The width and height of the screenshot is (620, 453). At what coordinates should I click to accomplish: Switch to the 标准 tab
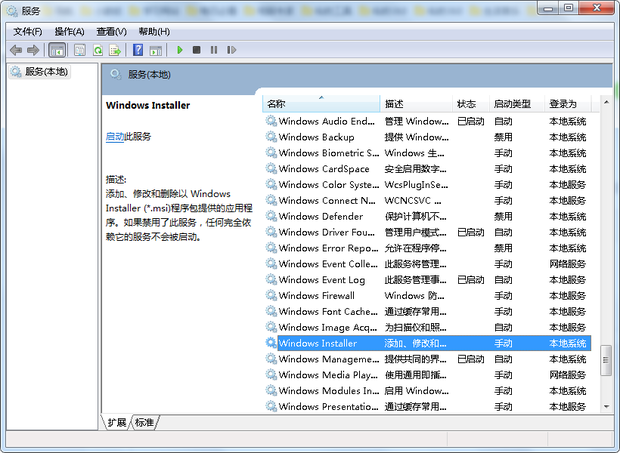click(145, 423)
